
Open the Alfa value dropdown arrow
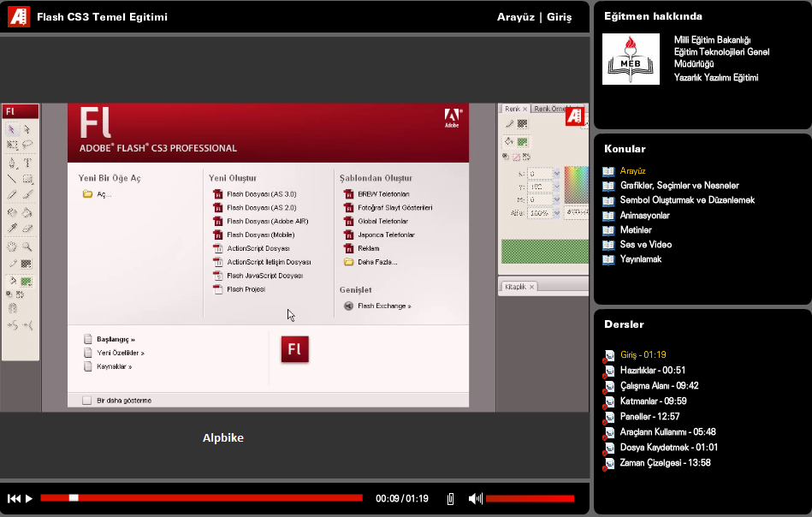(x=557, y=213)
